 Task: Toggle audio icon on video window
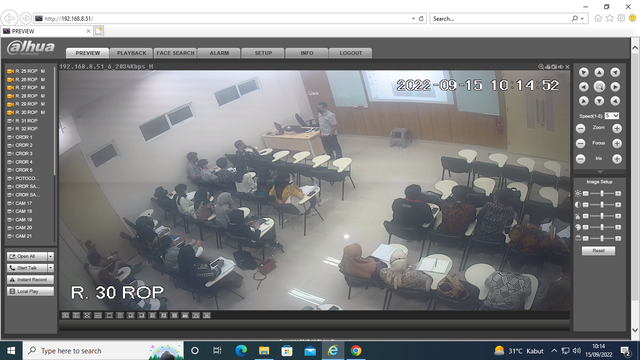pos(561,67)
